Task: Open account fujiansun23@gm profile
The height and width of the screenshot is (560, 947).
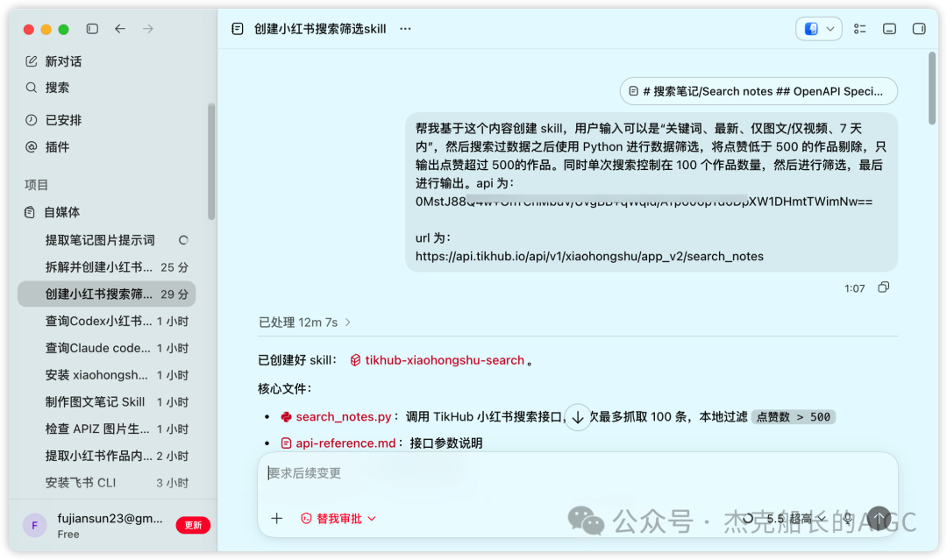Action: 110,525
